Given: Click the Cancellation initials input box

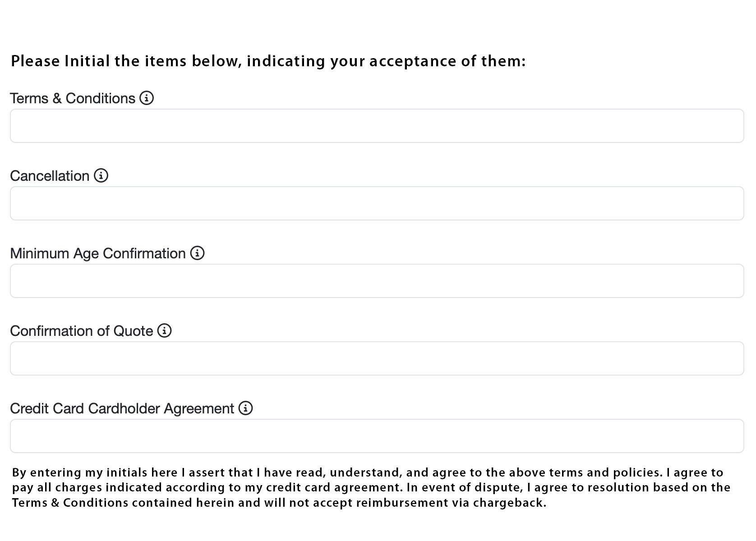Looking at the screenshot, I should [x=377, y=203].
